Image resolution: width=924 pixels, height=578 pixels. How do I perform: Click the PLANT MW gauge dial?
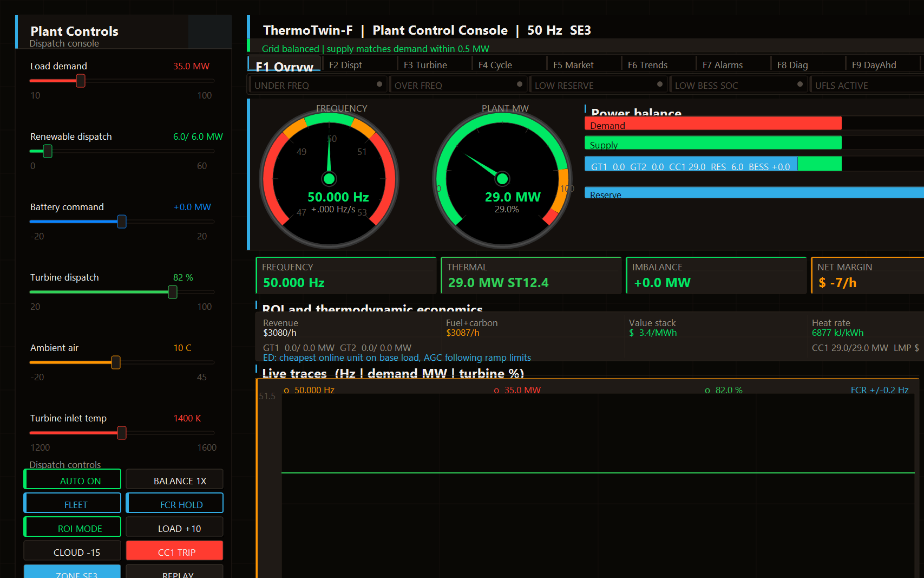coord(502,179)
